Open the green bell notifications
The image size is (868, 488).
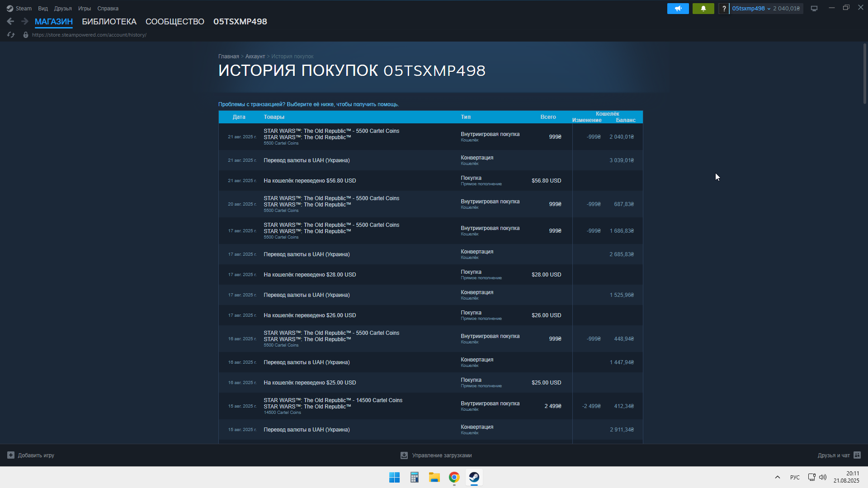[x=703, y=9]
